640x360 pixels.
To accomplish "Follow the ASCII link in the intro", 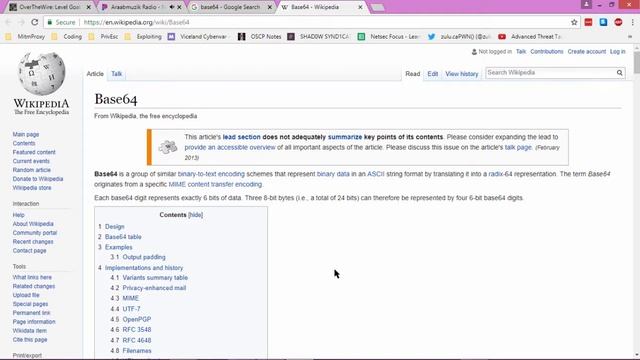I will (x=376, y=174).
